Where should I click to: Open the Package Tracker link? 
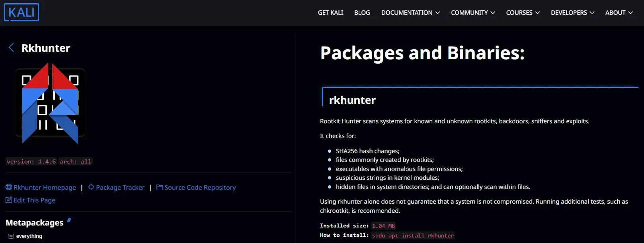pyautogui.click(x=120, y=187)
